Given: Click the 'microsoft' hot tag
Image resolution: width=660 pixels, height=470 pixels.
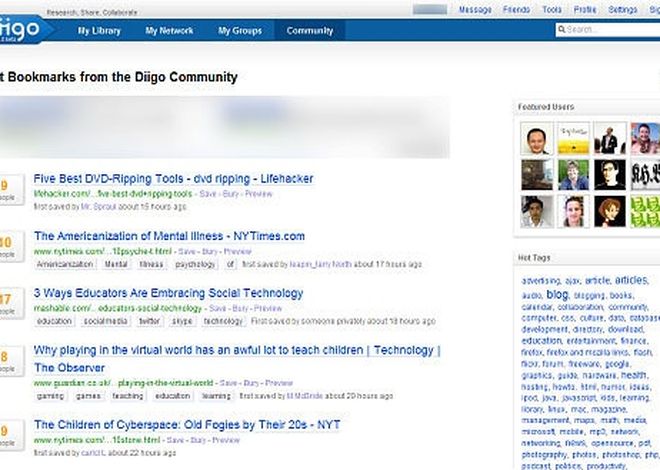Looking at the screenshot, I should point(537,432).
